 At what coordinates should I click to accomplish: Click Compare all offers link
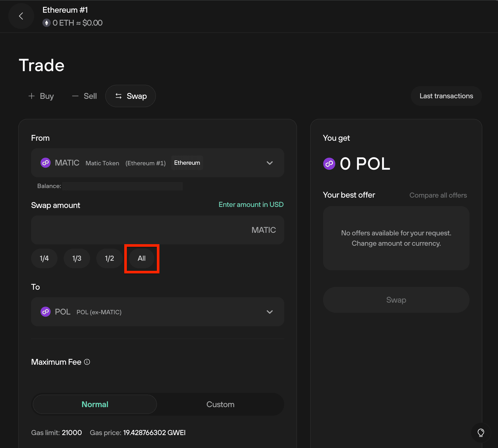point(438,195)
